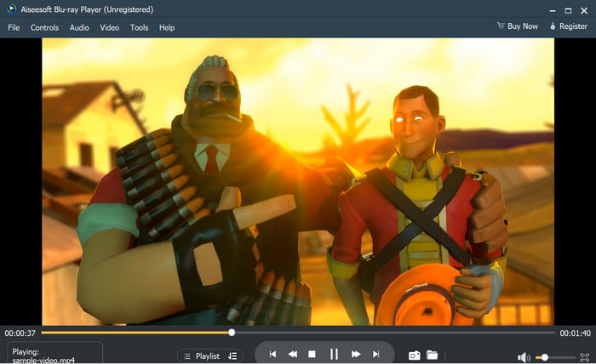
Task: Mute audio with the speaker icon
Action: (524, 357)
